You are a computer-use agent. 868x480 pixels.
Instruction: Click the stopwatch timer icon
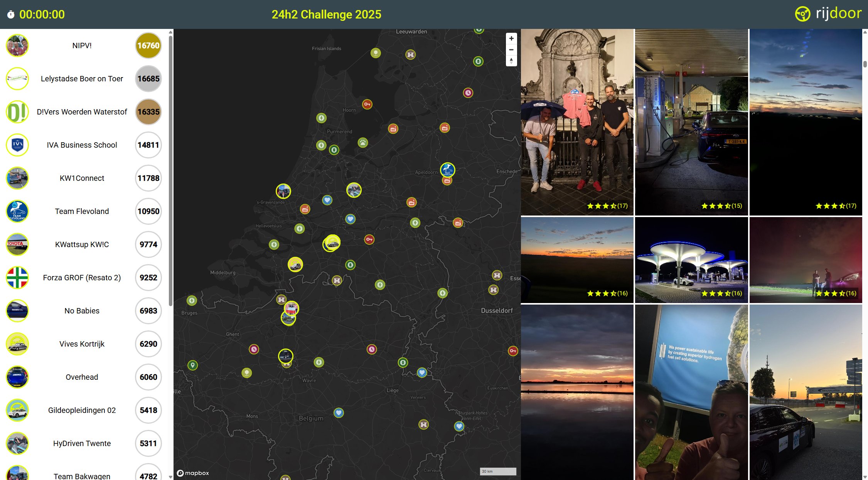point(11,15)
